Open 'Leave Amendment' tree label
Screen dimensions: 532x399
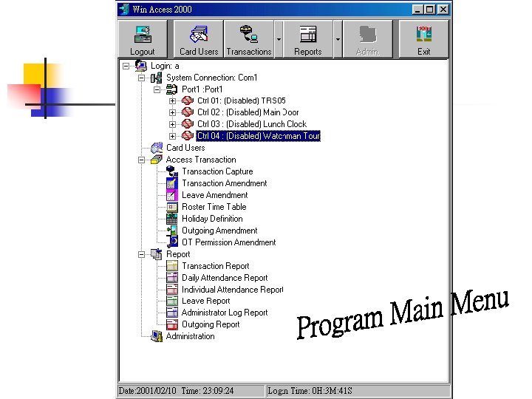coord(215,195)
